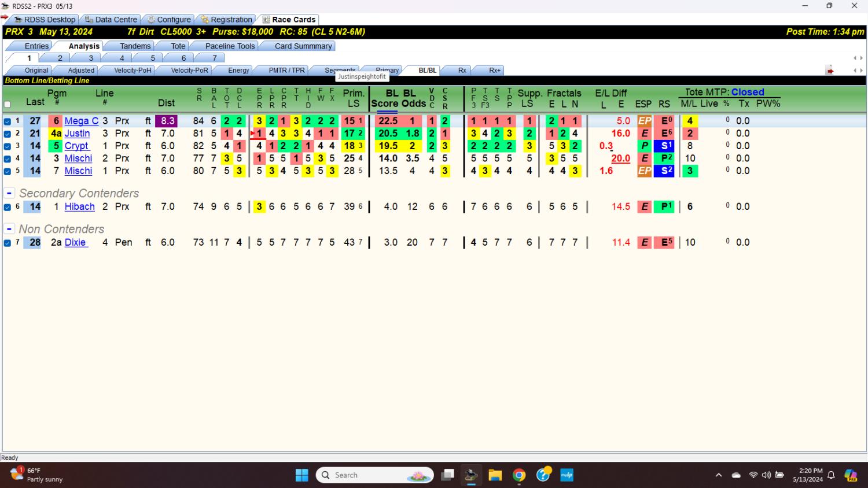Screen dimensions: 868x488
Task: Launch Google Chrome from taskbar
Action: pos(519,475)
